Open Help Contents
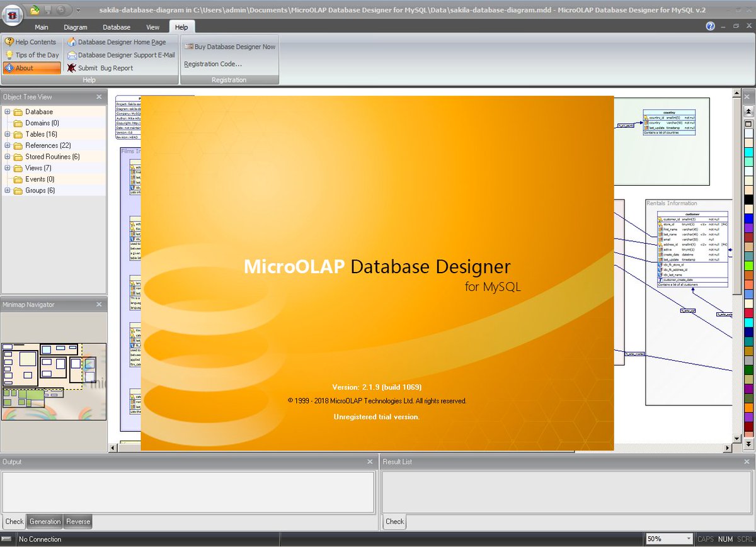Viewport: 756px width, 547px height. point(31,42)
